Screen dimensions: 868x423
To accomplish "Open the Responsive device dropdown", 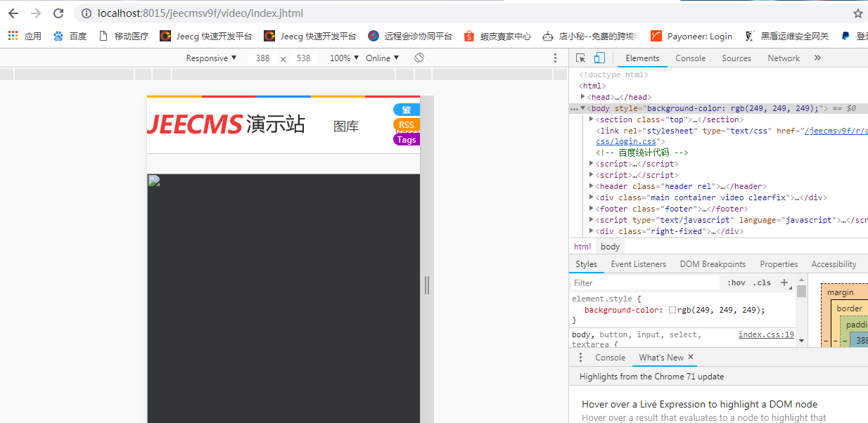I will click(x=211, y=58).
